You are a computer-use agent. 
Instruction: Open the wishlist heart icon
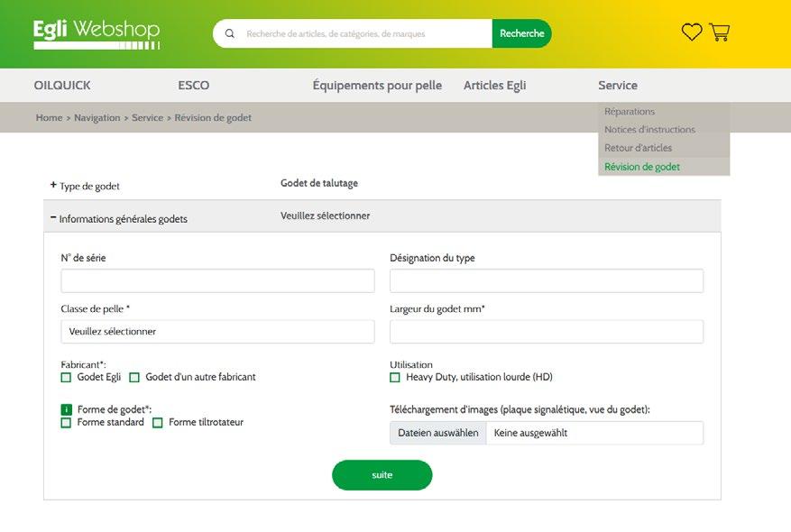692,32
